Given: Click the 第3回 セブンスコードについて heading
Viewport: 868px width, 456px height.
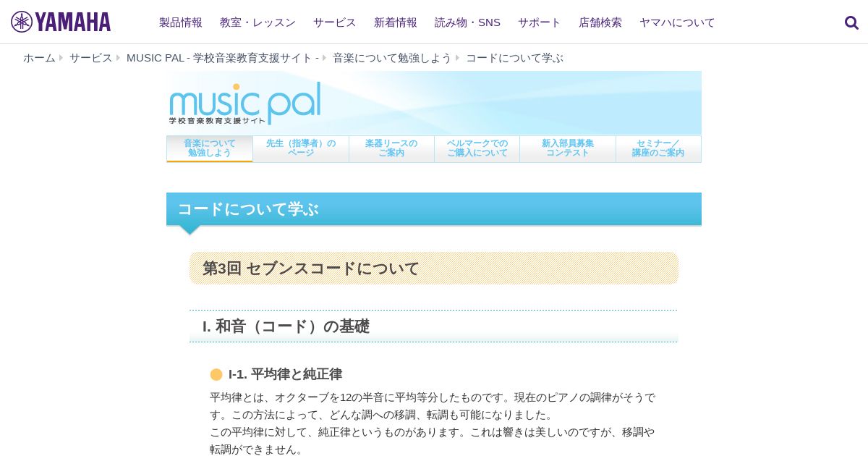Looking at the screenshot, I should pyautogui.click(x=311, y=269).
